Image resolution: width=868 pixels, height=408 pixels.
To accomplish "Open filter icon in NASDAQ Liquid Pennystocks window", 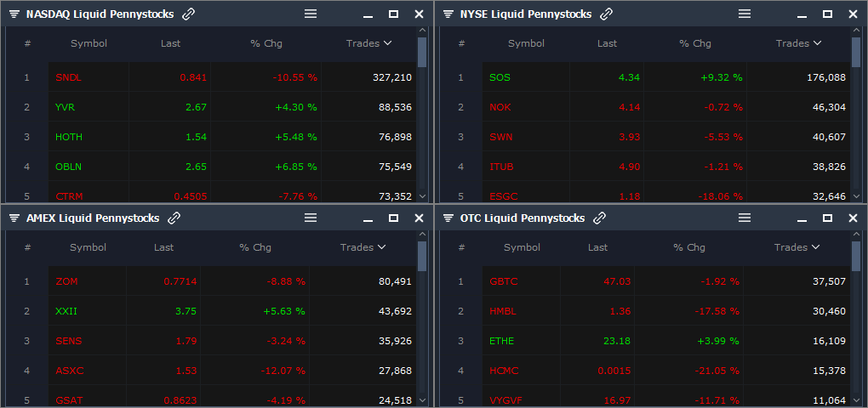I will [x=14, y=14].
